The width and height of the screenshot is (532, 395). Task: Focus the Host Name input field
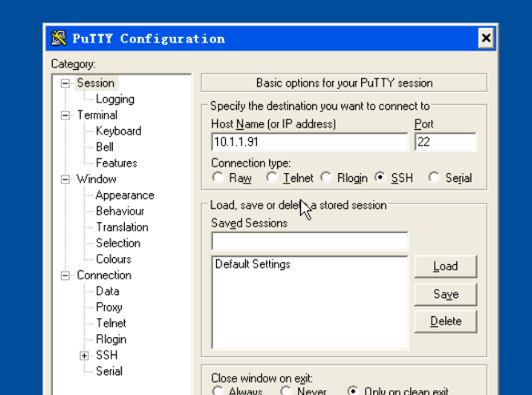pyautogui.click(x=310, y=142)
